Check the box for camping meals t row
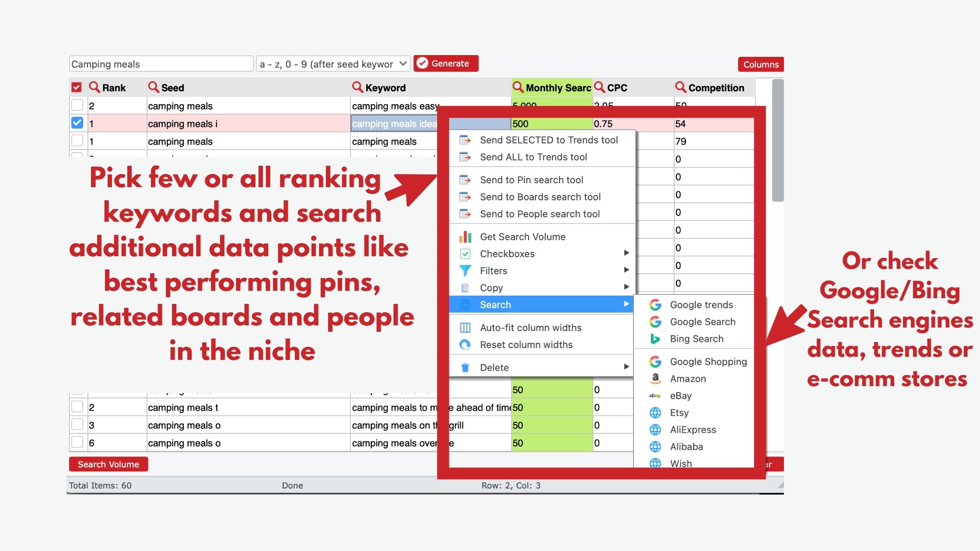 pos(77,407)
